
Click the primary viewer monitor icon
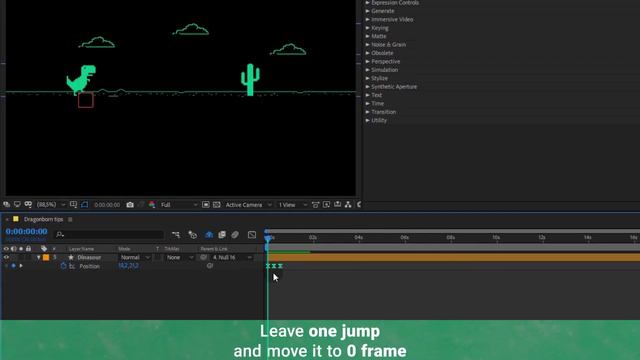tap(17, 204)
